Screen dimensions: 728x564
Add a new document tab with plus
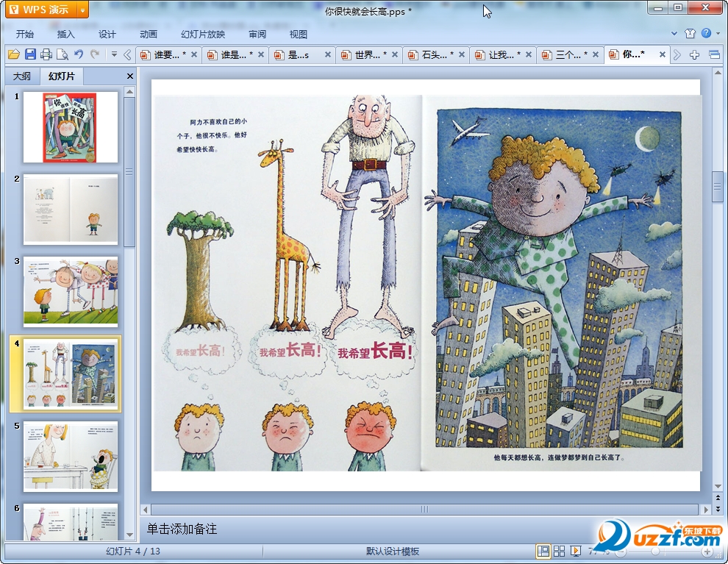(x=694, y=54)
